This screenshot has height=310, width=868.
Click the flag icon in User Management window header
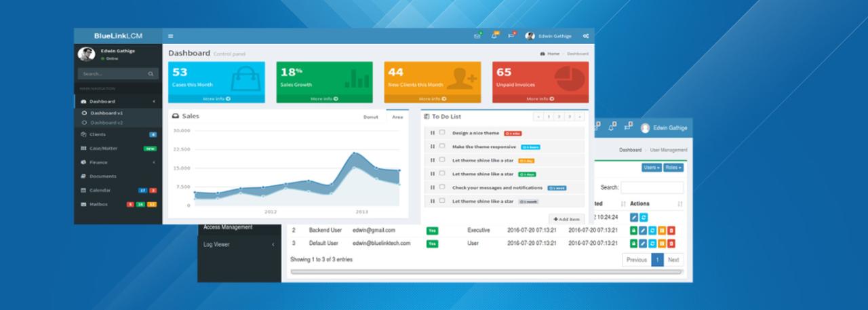(628, 126)
